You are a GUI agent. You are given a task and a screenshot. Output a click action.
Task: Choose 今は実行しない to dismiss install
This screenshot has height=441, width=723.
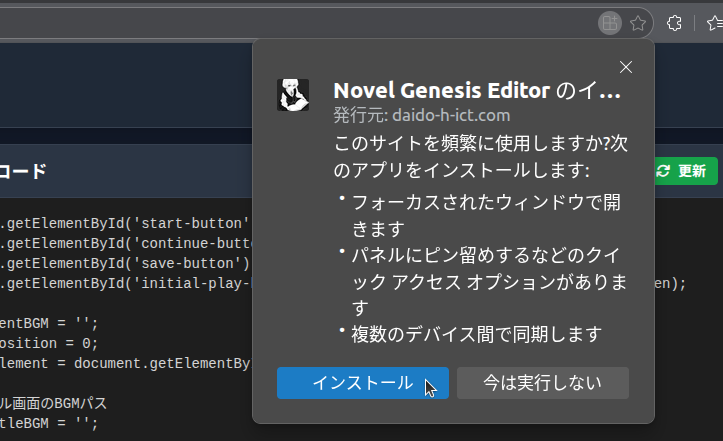pyautogui.click(x=542, y=383)
